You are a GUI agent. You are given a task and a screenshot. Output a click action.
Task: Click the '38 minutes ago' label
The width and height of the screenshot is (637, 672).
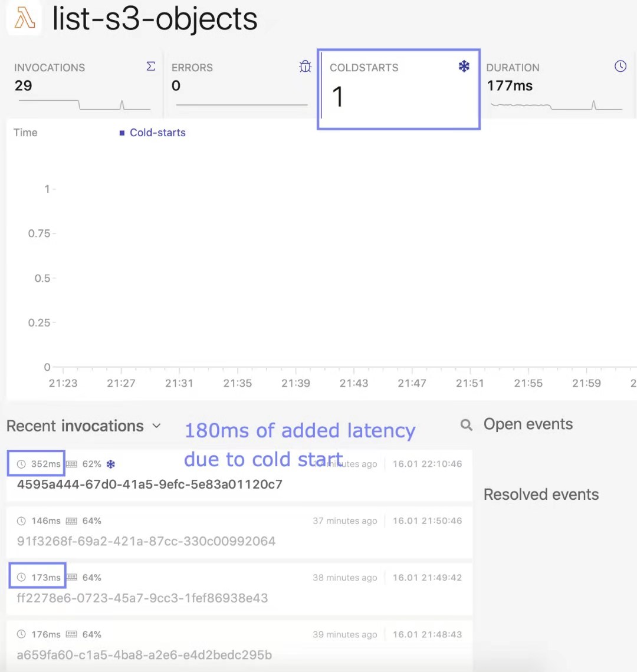point(345,578)
